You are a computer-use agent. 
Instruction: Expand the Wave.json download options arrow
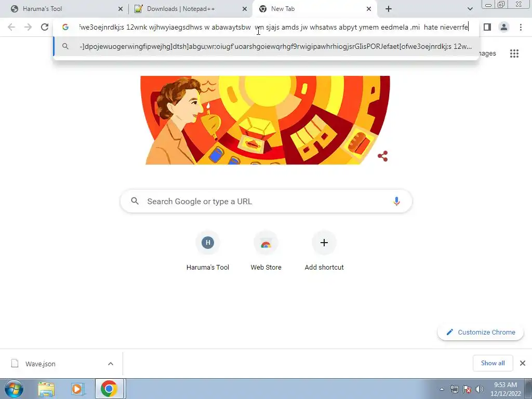pyautogui.click(x=111, y=364)
